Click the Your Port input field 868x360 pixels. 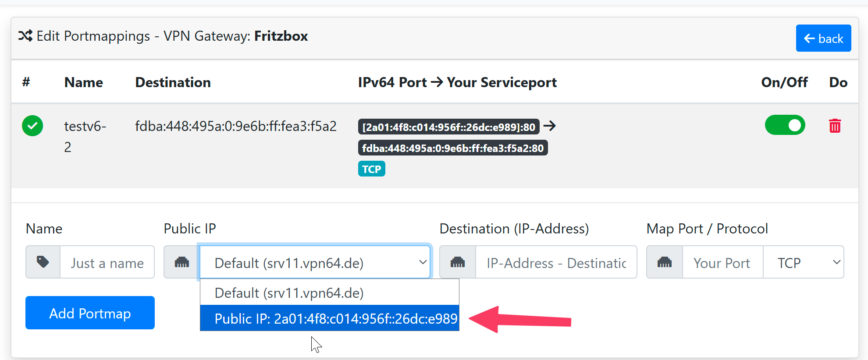pos(722,262)
